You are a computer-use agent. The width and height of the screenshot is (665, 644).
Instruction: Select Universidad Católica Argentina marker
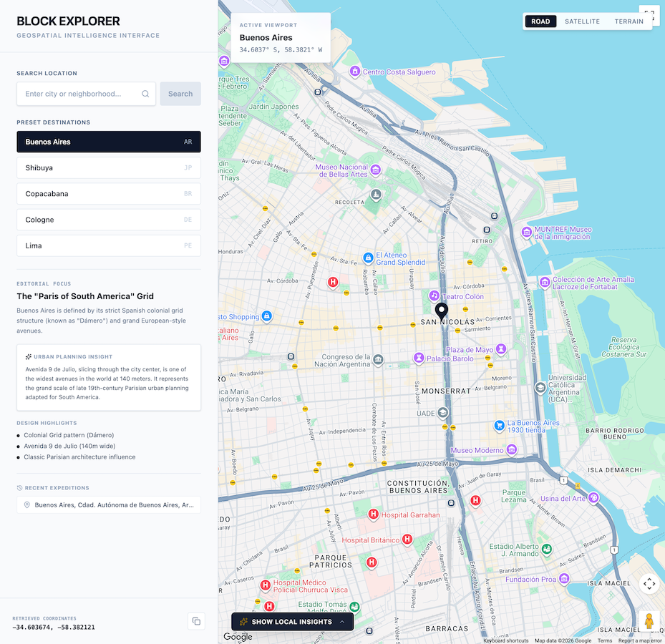coord(540,388)
